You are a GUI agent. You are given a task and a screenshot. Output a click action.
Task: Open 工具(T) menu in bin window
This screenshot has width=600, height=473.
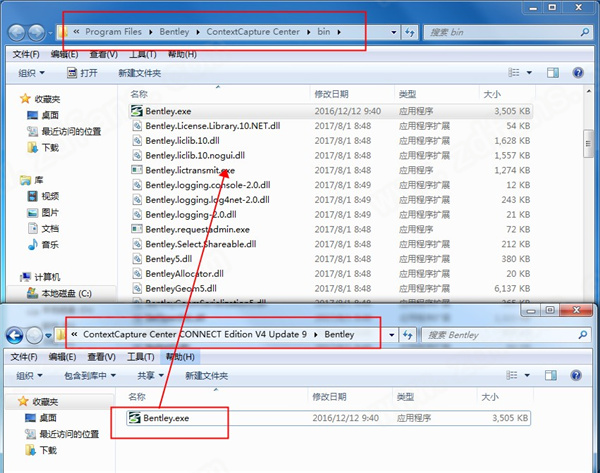(x=143, y=54)
